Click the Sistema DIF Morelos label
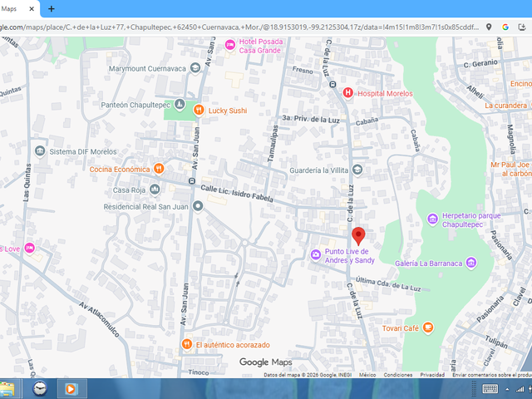This screenshot has height=399, width=532. tap(83, 151)
